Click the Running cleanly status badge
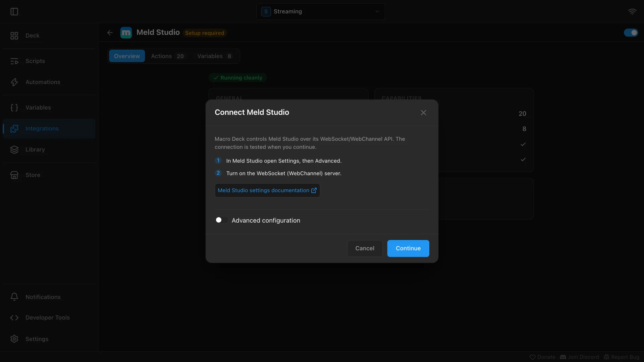644x362 pixels. 238,78
